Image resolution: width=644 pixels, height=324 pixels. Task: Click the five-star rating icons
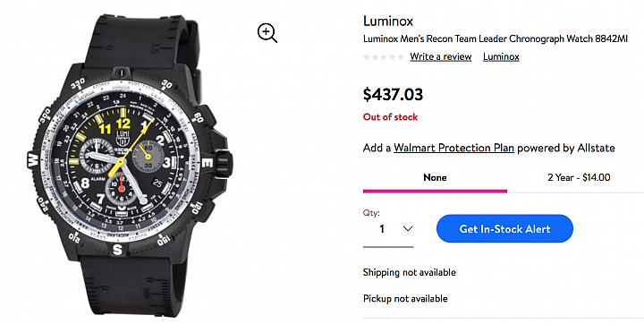coord(384,57)
